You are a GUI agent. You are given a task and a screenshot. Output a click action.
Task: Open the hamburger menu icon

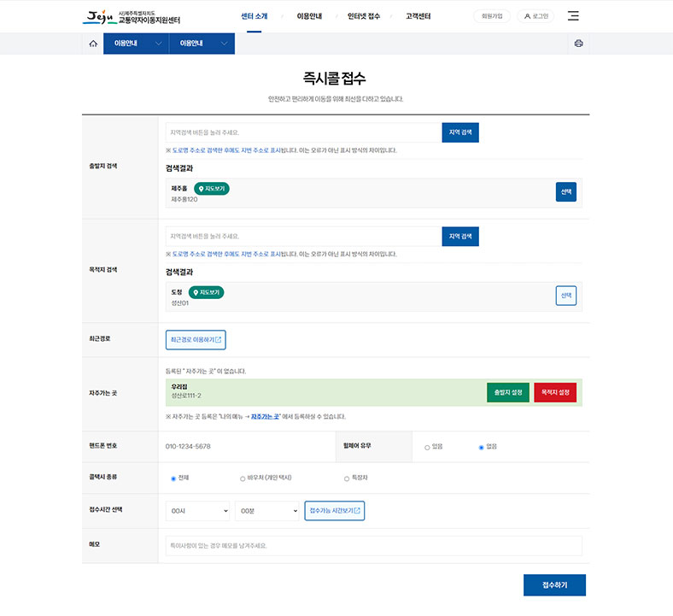pyautogui.click(x=573, y=16)
